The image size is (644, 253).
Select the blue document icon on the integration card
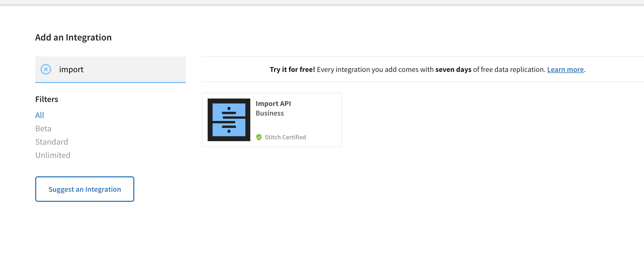[x=228, y=120]
